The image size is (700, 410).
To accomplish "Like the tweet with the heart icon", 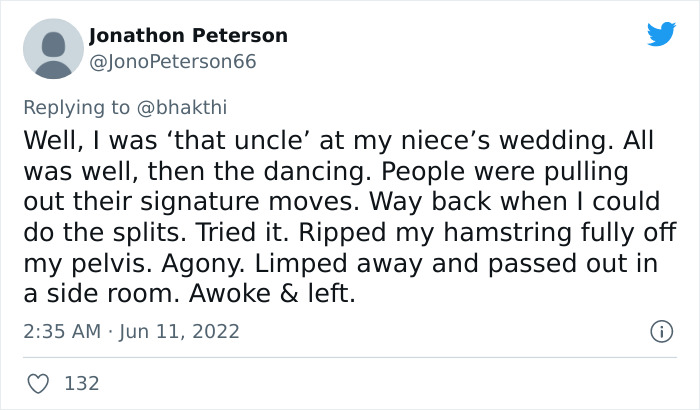I will [40, 383].
